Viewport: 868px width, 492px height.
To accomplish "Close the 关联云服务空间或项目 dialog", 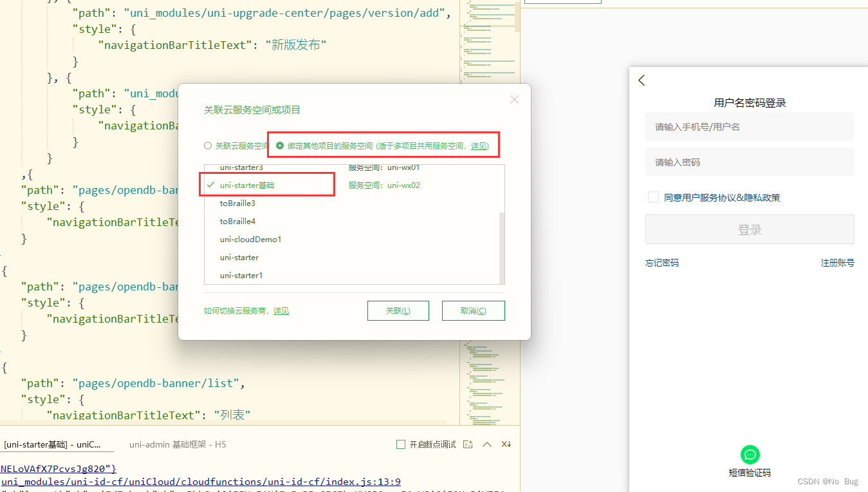I will click(513, 99).
